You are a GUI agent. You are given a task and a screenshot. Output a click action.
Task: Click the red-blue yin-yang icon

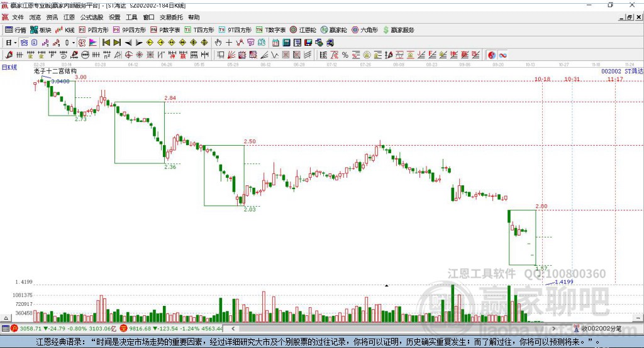(492, 55)
